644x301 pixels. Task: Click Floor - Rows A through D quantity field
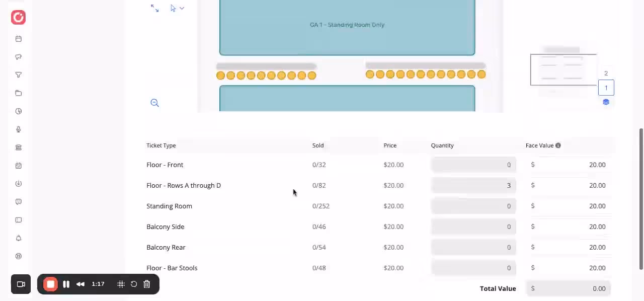click(473, 185)
